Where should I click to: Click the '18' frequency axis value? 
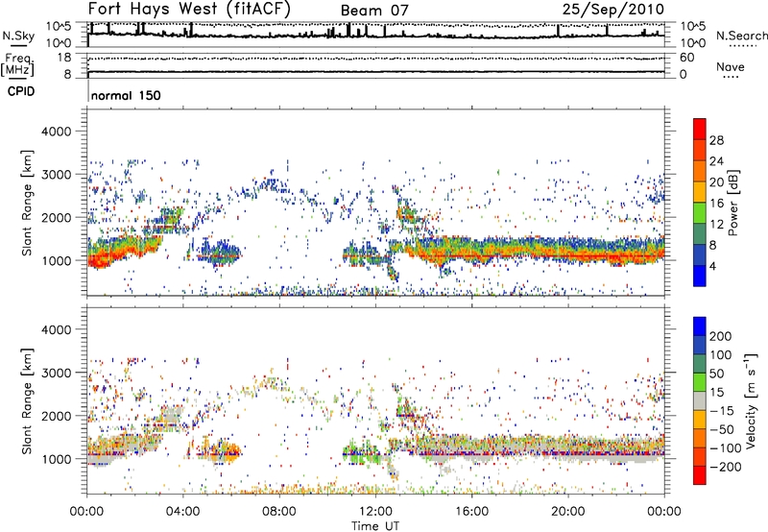(x=63, y=58)
